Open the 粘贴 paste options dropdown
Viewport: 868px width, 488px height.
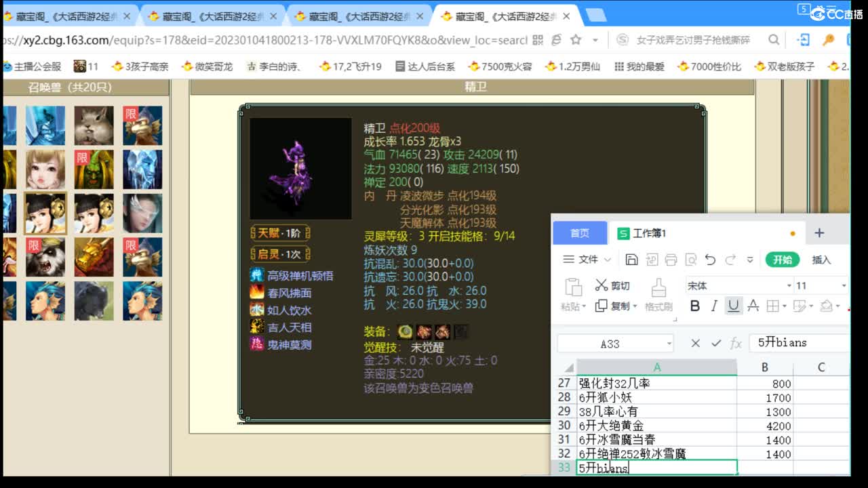(583, 306)
